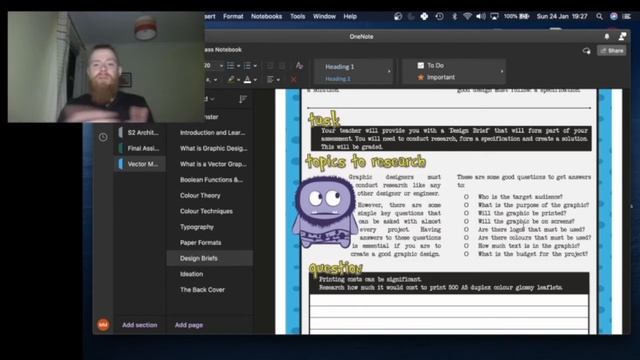The width and height of the screenshot is (640, 360).
Task: Click the lined answer area under question
Action: (449, 313)
